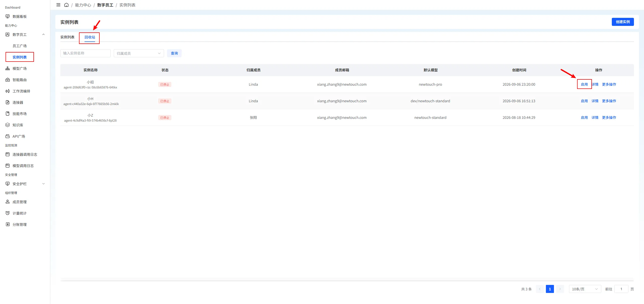Click the 知识库 layers icon
The height and width of the screenshot is (304, 644).
tap(8, 125)
